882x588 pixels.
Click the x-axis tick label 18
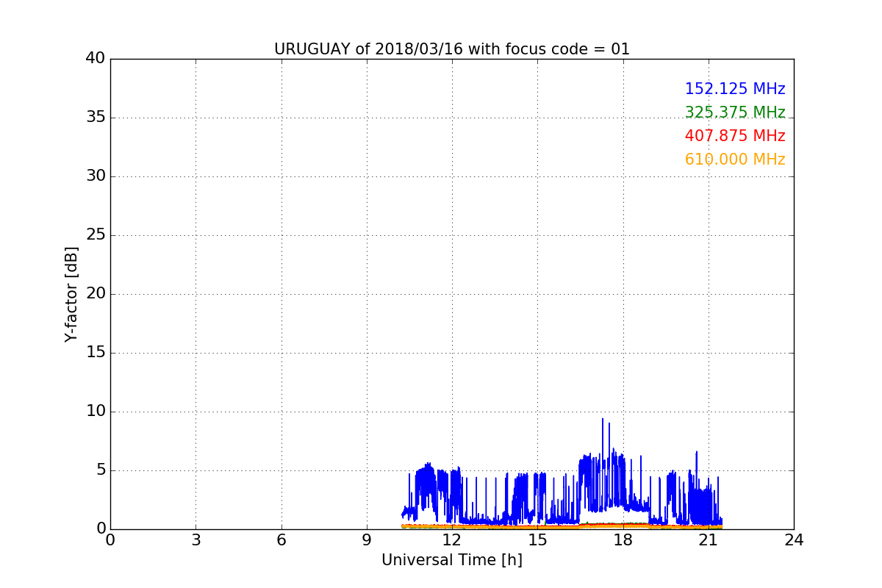tap(623, 540)
